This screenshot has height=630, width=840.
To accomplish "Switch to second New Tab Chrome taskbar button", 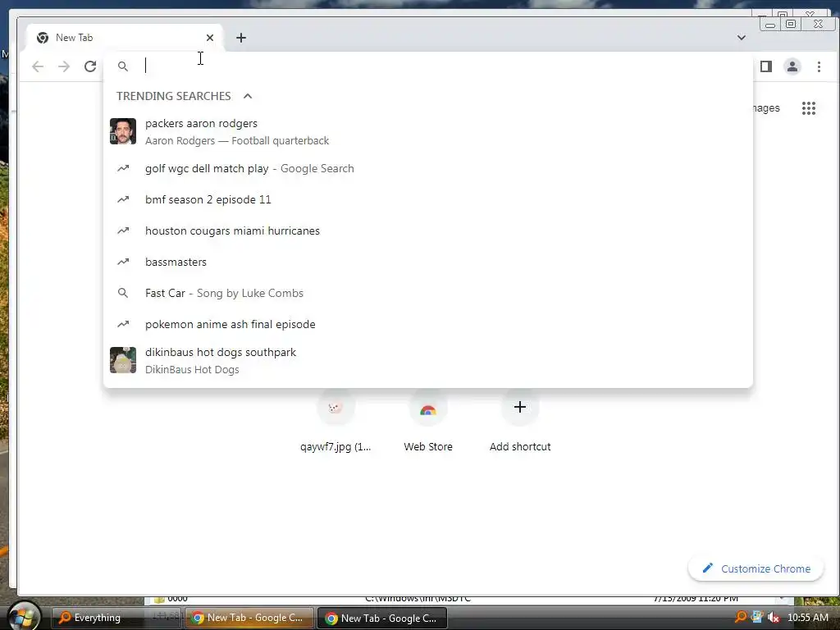I will [382, 618].
